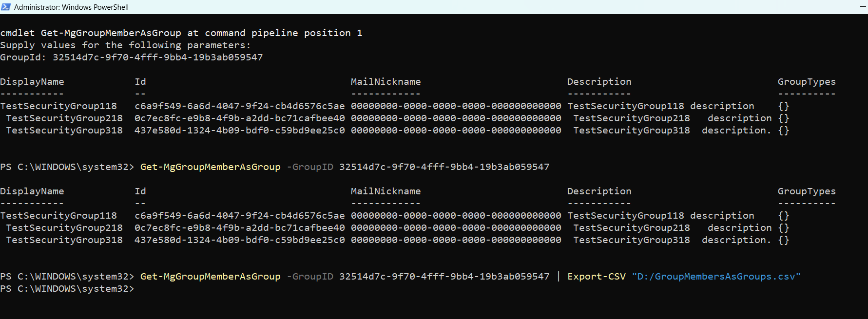Click the GUID after the GroupId: prompt
The width and height of the screenshot is (868, 319).
(x=157, y=57)
